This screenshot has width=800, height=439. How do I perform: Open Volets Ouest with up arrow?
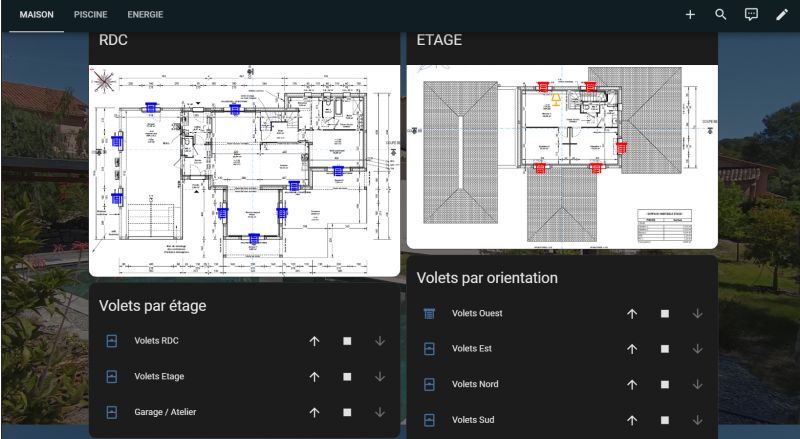point(632,314)
